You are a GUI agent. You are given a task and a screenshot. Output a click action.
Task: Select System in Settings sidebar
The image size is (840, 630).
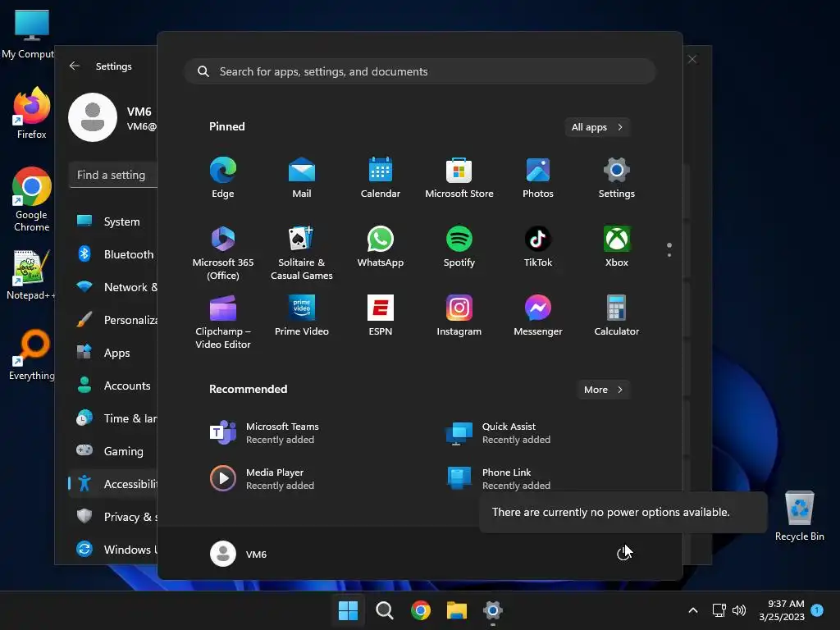[x=113, y=221]
